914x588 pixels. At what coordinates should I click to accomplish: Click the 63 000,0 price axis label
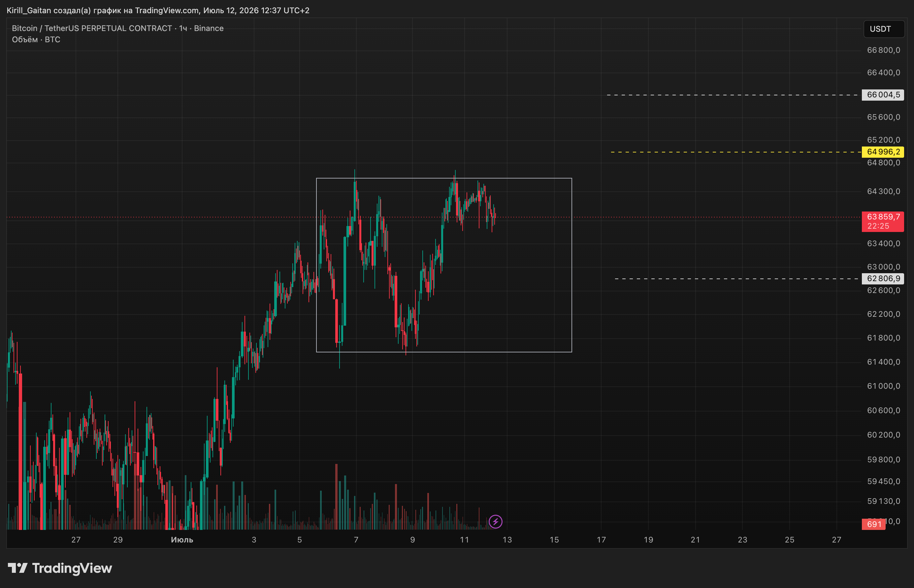pyautogui.click(x=883, y=267)
